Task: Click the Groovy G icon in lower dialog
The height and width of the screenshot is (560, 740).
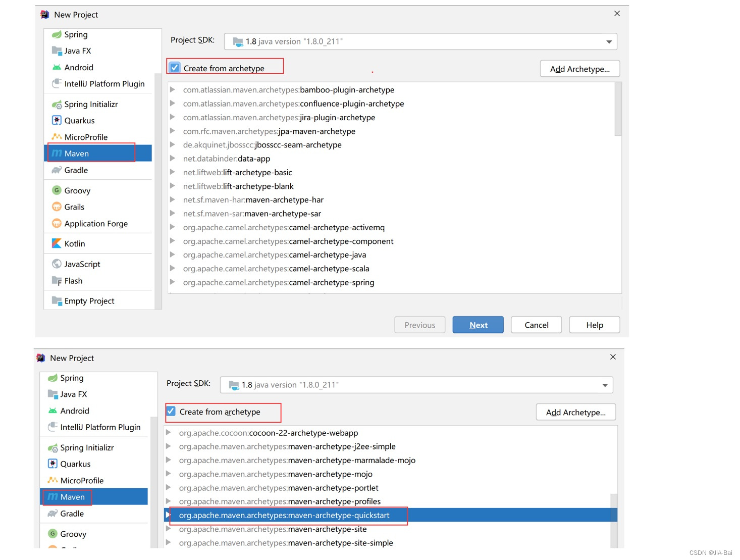Action: [52, 534]
